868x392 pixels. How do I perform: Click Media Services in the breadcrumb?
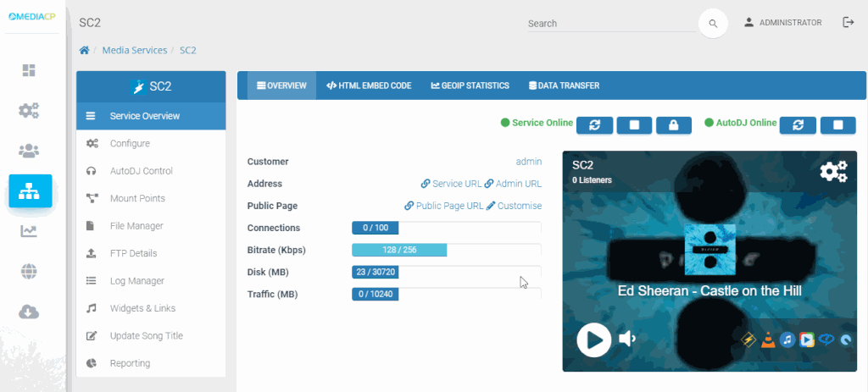click(135, 50)
